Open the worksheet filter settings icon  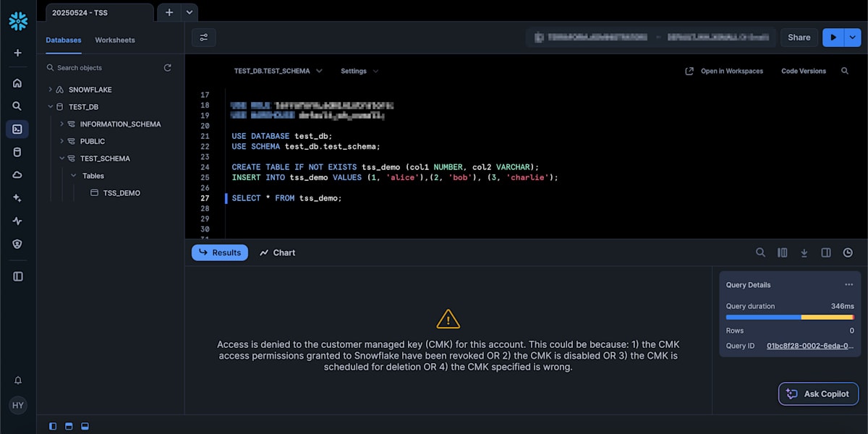204,38
